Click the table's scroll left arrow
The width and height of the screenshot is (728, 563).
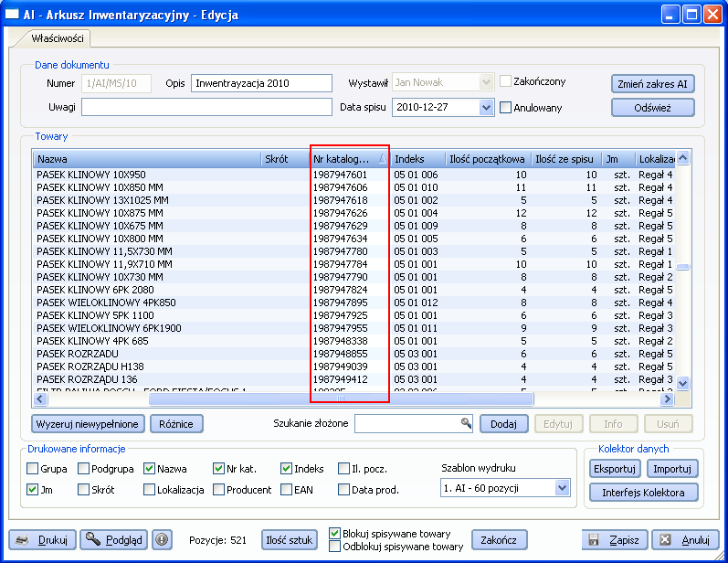click(39, 398)
